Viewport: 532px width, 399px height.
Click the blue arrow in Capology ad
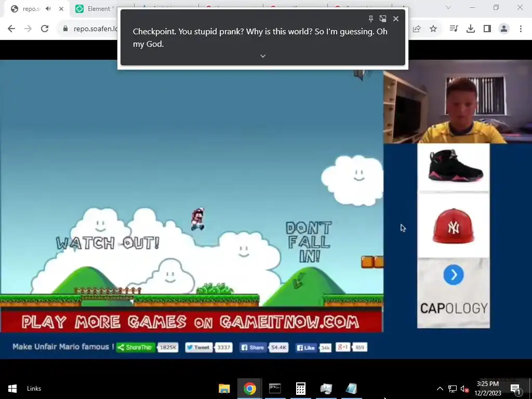pyautogui.click(x=453, y=274)
